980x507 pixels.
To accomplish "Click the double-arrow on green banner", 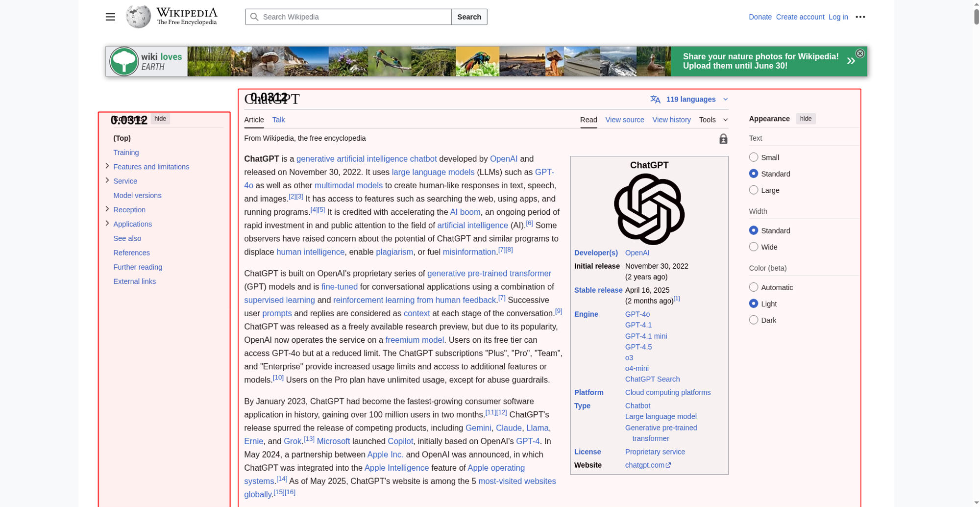I will pyautogui.click(x=851, y=61).
